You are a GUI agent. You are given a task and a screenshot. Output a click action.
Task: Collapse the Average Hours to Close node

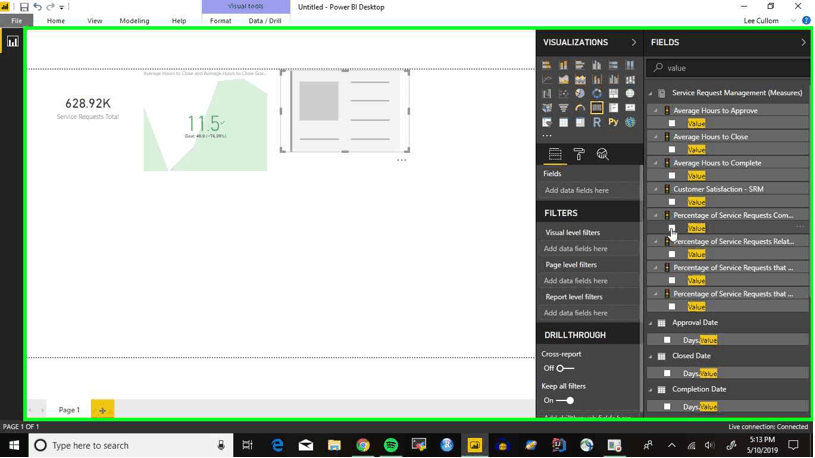click(656, 137)
